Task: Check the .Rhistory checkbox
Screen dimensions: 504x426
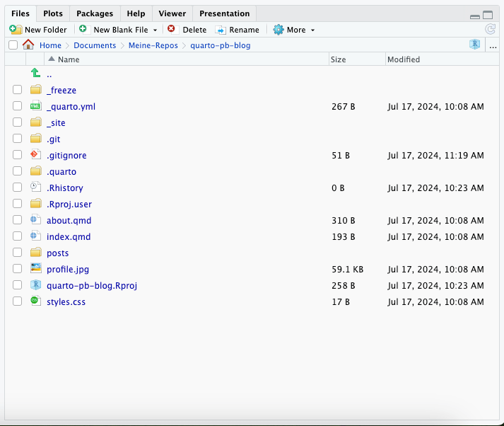Action: coord(18,188)
